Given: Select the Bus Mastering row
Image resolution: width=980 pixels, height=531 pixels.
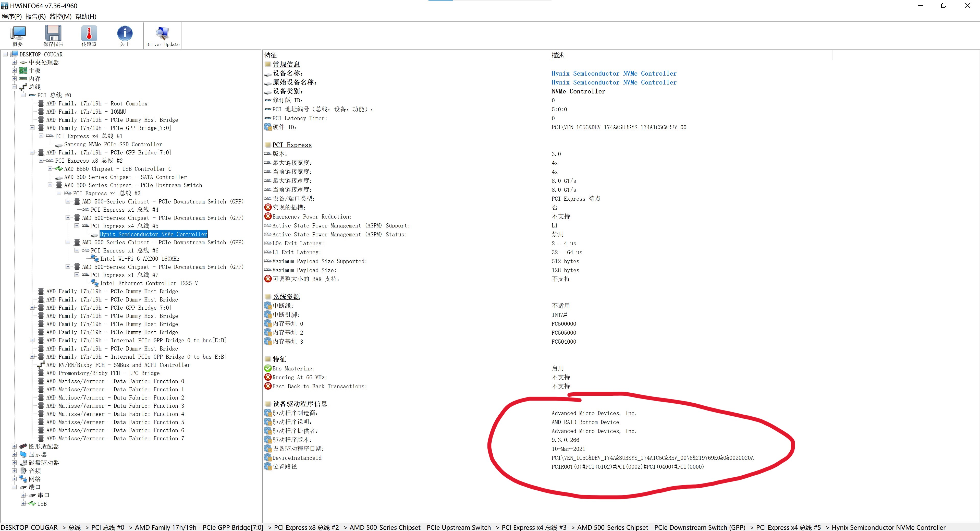Looking at the screenshot, I should 414,368.
